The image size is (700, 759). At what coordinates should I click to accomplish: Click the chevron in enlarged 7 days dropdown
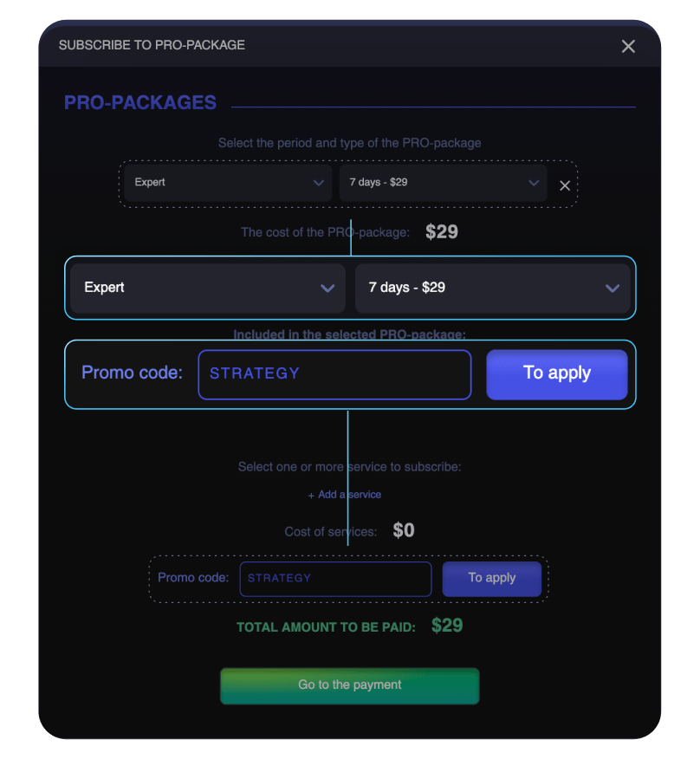click(x=612, y=289)
